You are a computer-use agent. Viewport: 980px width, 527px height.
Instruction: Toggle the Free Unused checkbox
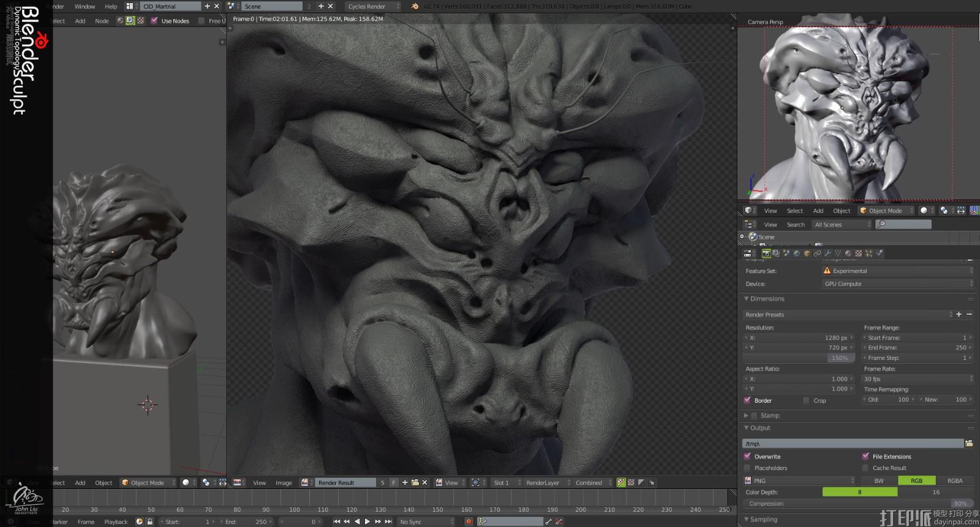202,21
